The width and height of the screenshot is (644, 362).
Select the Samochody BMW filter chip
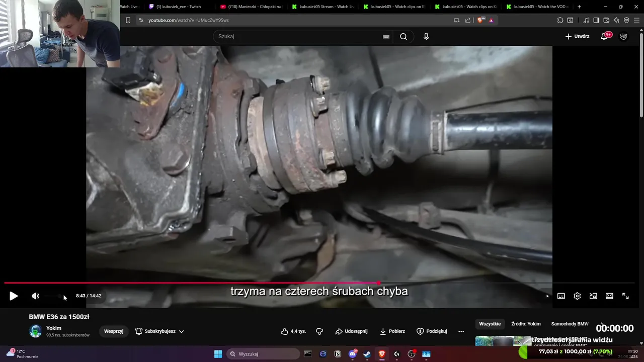pos(570,324)
